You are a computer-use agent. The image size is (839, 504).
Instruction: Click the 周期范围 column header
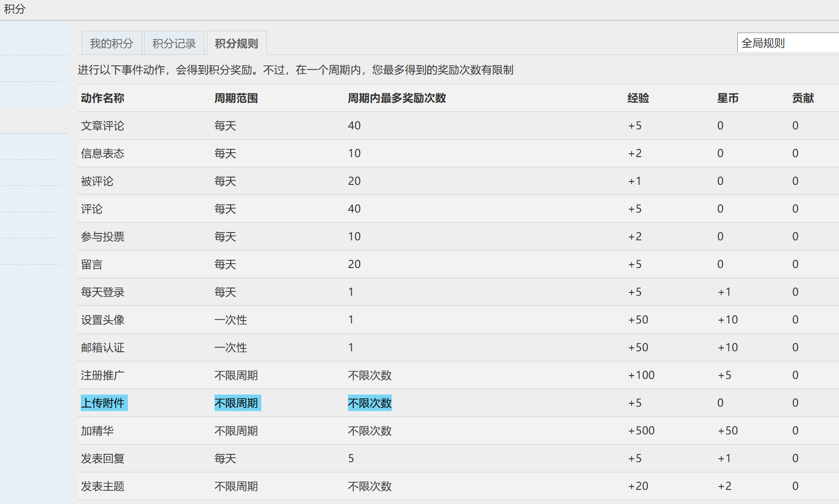236,98
